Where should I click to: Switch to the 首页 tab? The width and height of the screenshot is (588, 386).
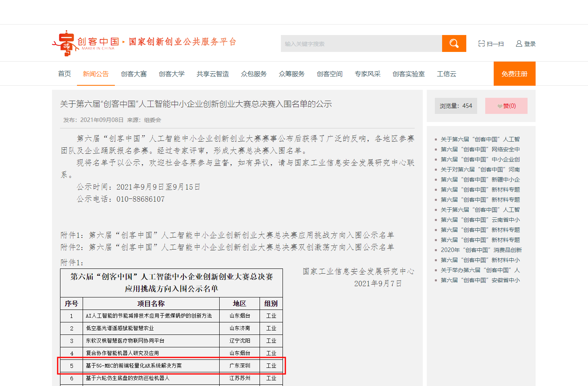[x=64, y=74]
